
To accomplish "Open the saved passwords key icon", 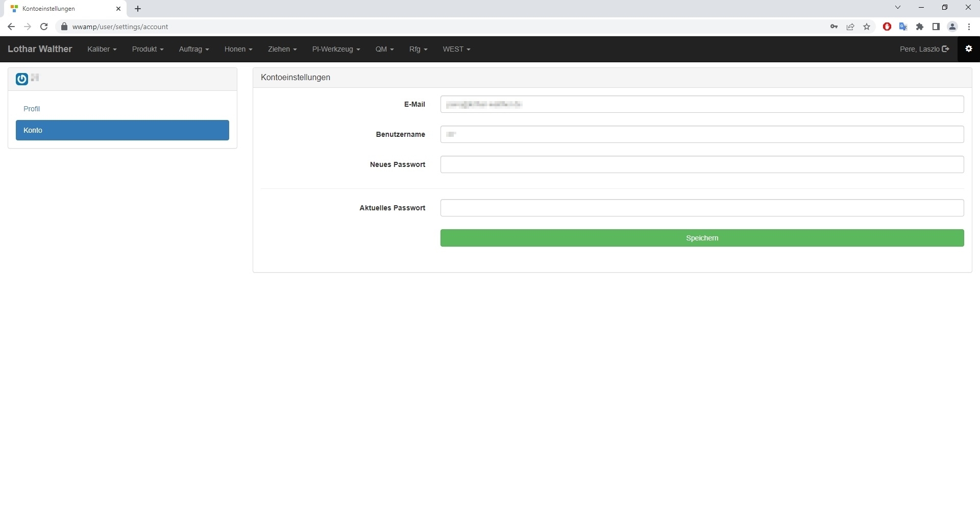I will tap(834, 27).
